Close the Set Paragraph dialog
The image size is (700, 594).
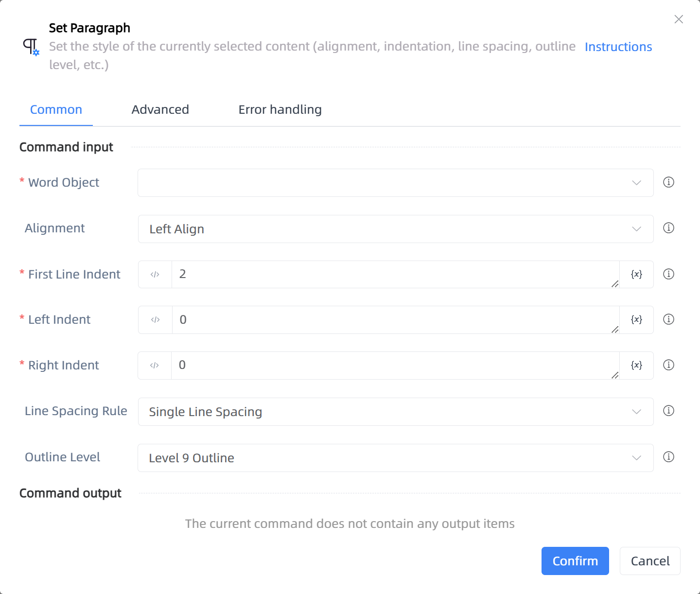point(679,19)
